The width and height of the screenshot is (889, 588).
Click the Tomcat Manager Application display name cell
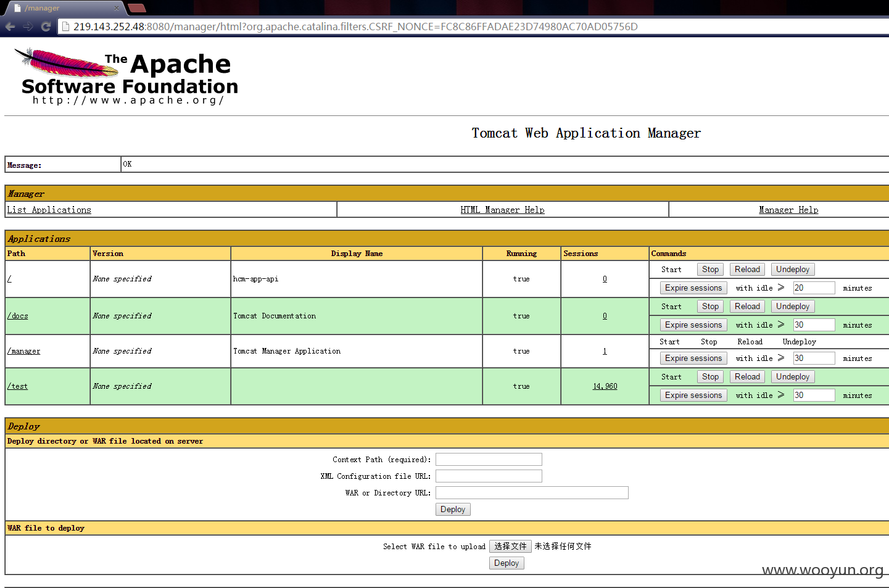pos(357,351)
